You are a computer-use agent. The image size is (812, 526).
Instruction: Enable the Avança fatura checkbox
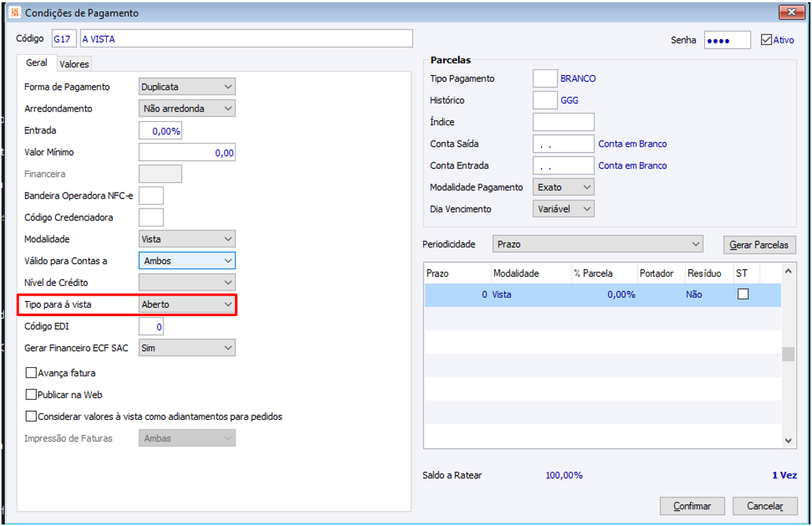(31, 372)
